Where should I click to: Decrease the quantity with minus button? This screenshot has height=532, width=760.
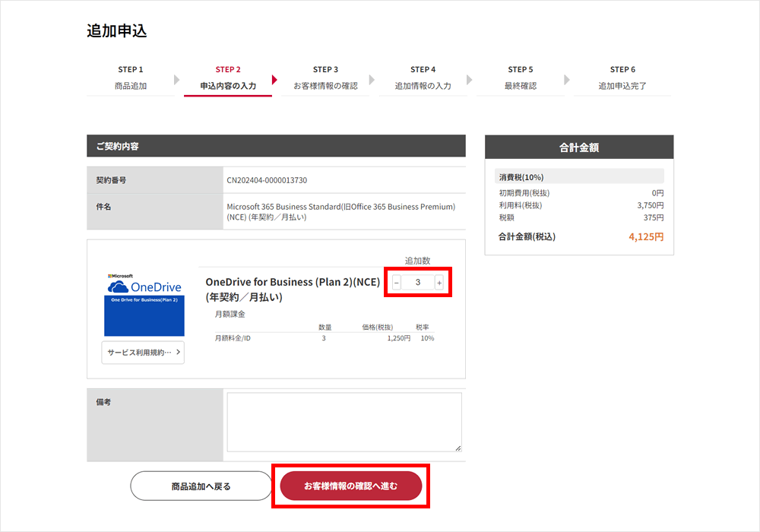pyautogui.click(x=397, y=283)
